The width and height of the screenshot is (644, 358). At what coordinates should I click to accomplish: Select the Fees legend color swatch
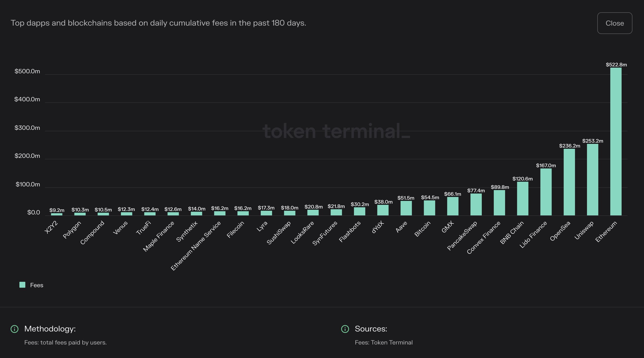(22, 285)
